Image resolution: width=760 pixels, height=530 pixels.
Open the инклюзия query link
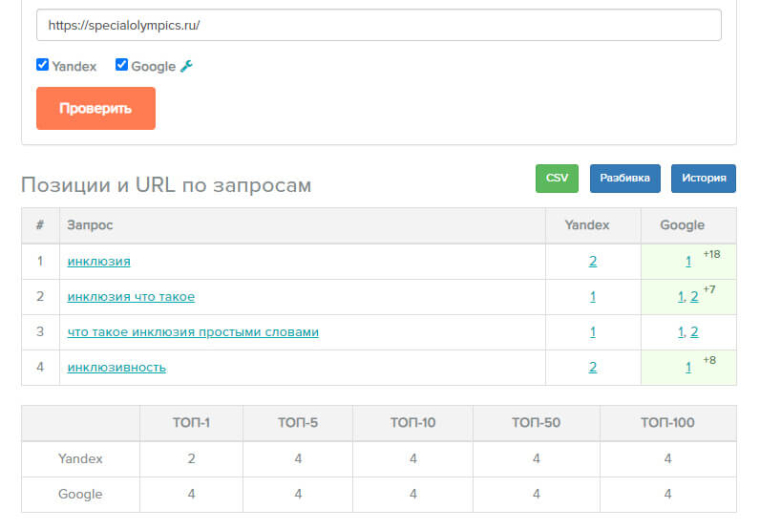99,262
